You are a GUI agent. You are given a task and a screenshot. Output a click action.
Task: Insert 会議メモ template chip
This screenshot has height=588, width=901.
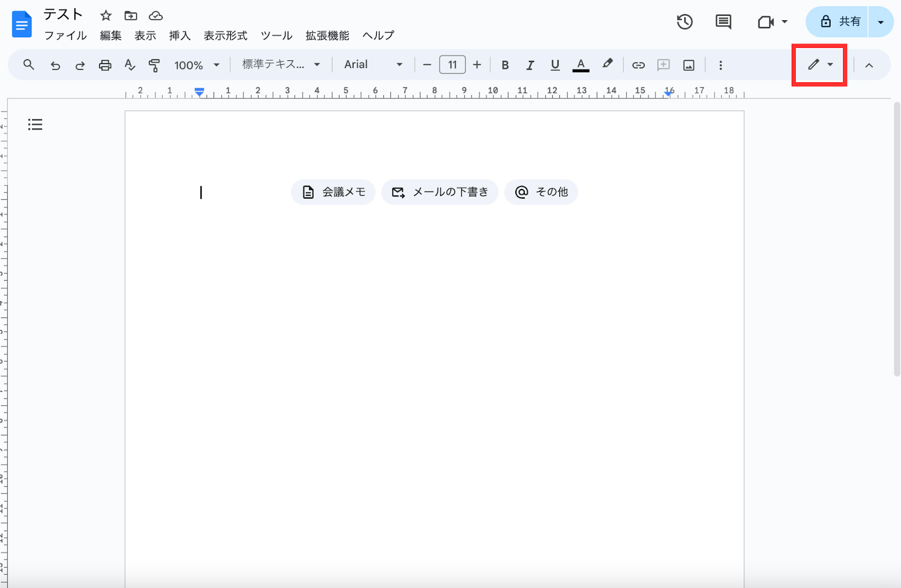coord(333,192)
